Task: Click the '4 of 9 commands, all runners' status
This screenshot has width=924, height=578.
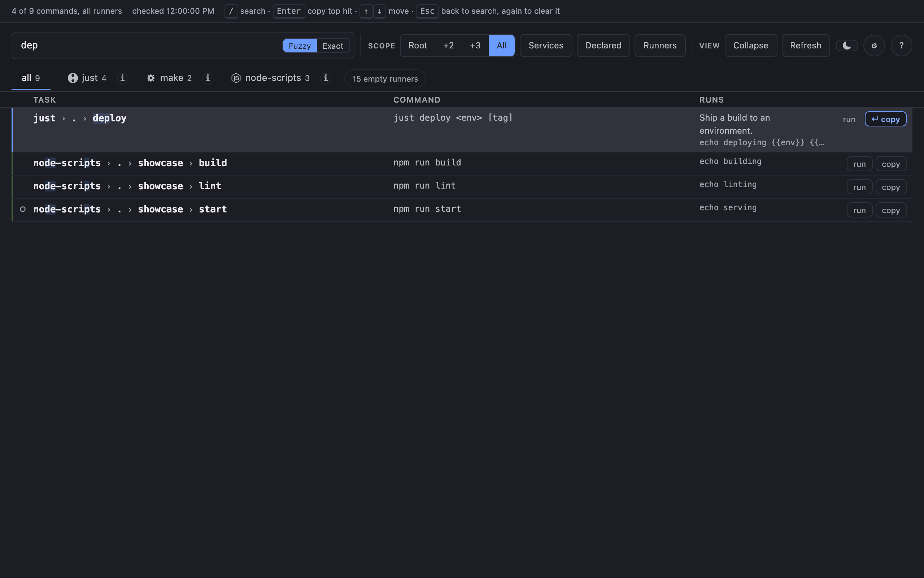Action: [x=67, y=11]
